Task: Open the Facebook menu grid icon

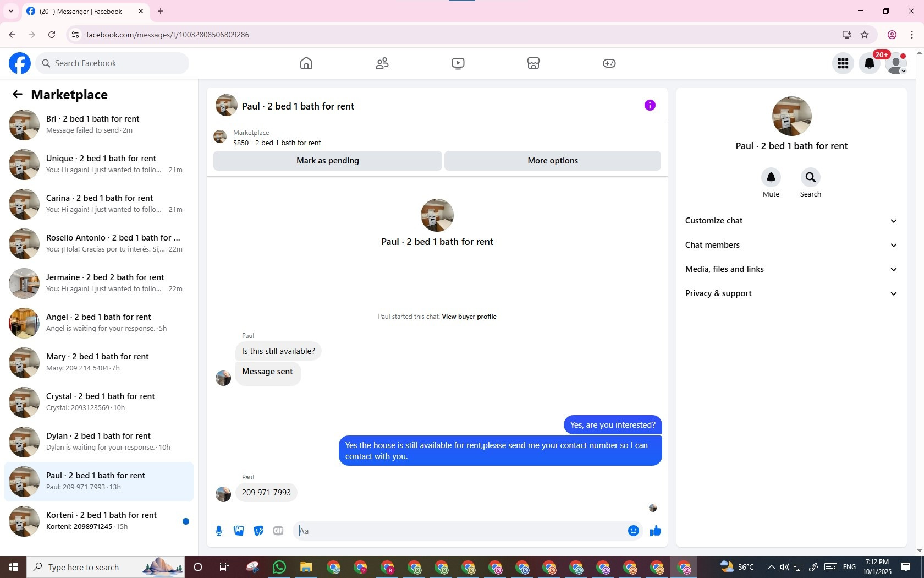Action: pyautogui.click(x=843, y=63)
